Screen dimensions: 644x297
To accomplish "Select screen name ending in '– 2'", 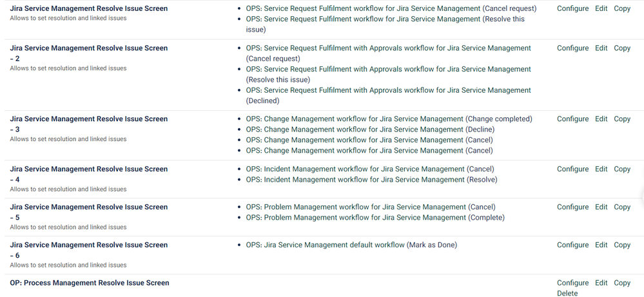I will (89, 53).
